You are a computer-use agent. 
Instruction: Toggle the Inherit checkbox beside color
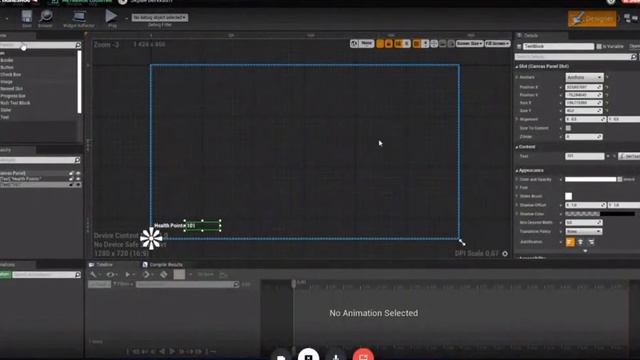pyautogui.click(x=620, y=179)
